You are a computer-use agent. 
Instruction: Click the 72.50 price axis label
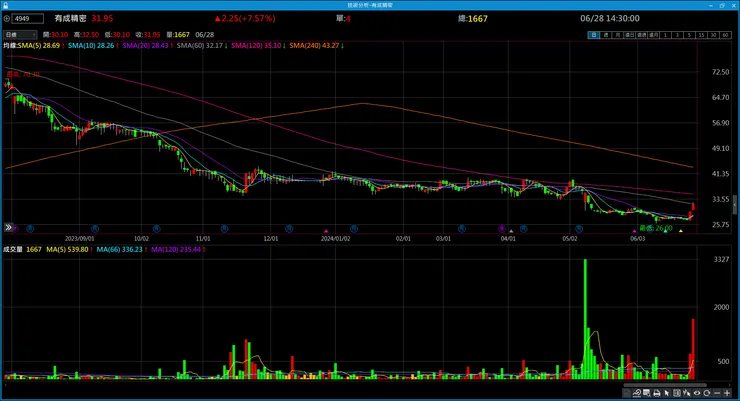(721, 72)
